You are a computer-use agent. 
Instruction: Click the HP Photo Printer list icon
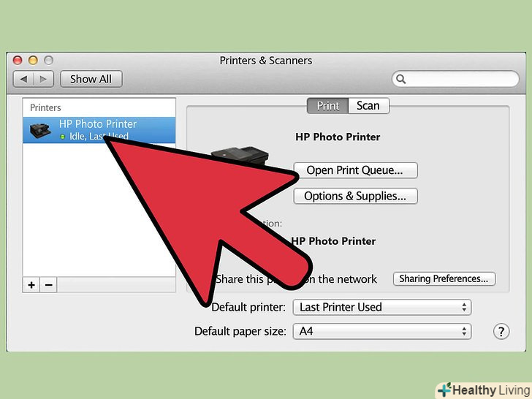[x=40, y=130]
